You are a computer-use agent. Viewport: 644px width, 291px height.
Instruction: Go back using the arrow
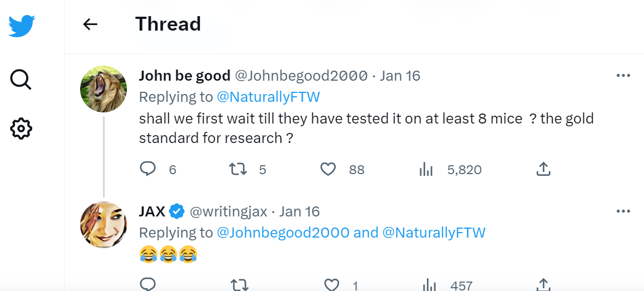coord(90,24)
